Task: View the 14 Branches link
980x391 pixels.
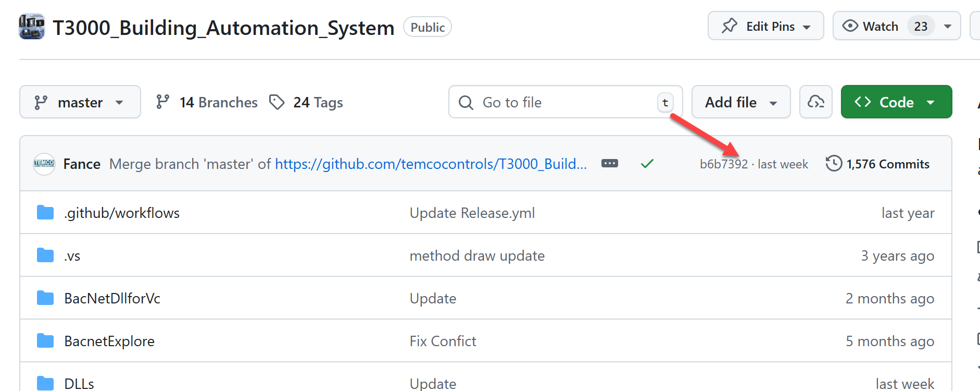Action: coord(207,102)
